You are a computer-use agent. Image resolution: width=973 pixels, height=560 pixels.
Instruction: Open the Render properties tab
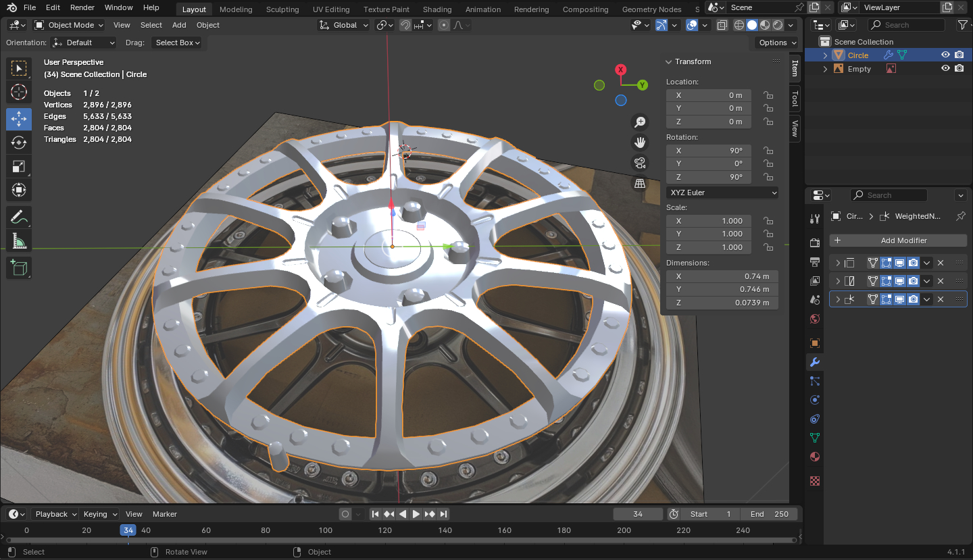pos(815,243)
